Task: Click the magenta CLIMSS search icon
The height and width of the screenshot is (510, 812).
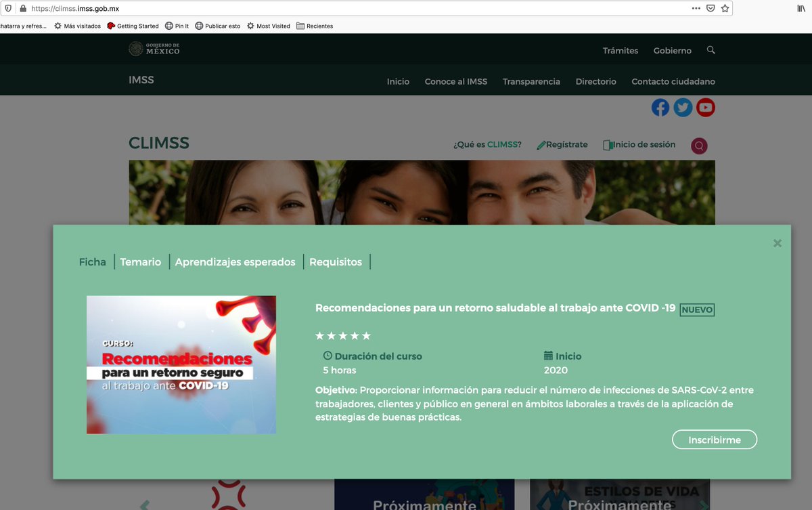Action: click(x=699, y=146)
